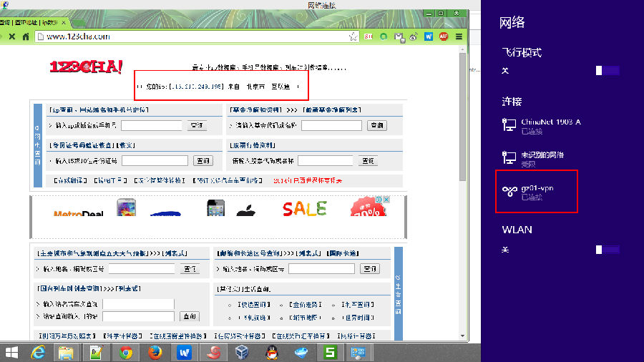The height and width of the screenshot is (362, 644).
Task: Toggle the WLAN switch
Action: (608, 250)
